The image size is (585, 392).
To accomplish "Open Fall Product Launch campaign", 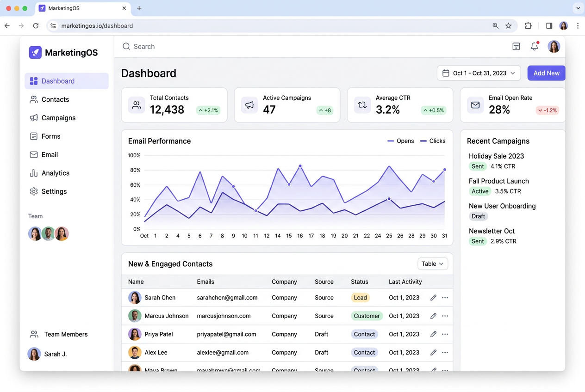I will click(499, 181).
